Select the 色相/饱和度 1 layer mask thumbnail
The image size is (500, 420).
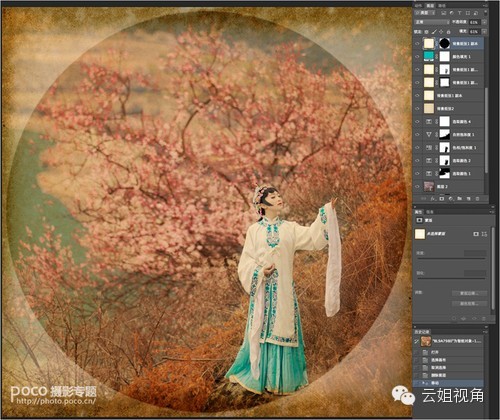tap(445, 148)
